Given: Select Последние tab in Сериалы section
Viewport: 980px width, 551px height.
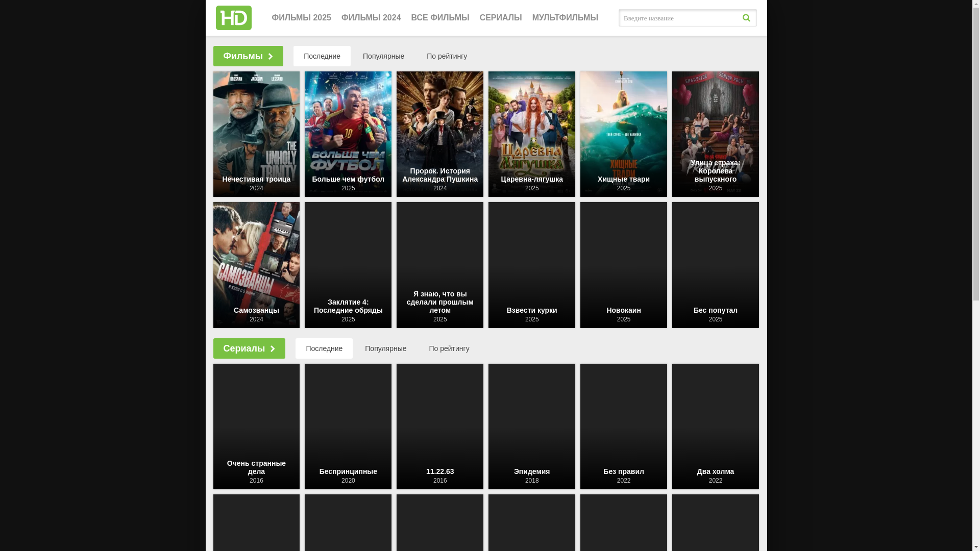Looking at the screenshot, I should (x=324, y=348).
